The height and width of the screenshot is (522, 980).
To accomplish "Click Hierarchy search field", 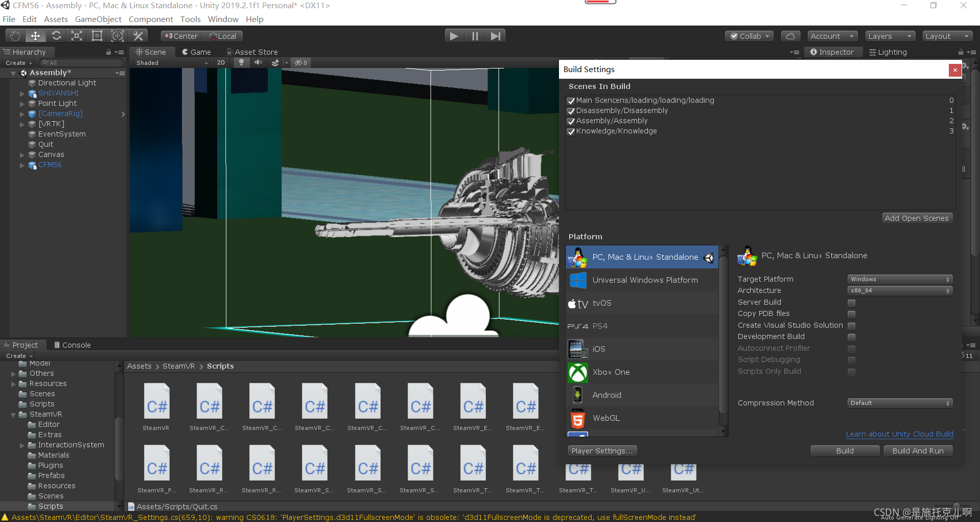I will tap(82, 62).
